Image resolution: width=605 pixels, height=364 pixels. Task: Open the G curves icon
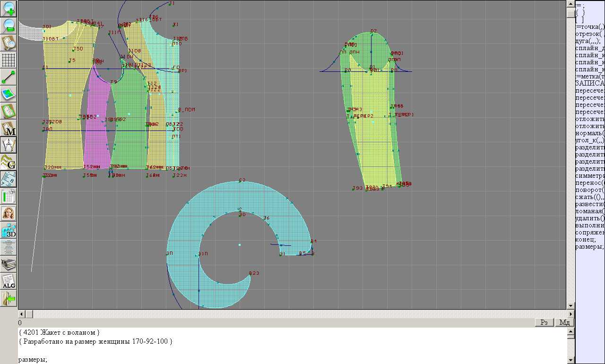point(9,162)
